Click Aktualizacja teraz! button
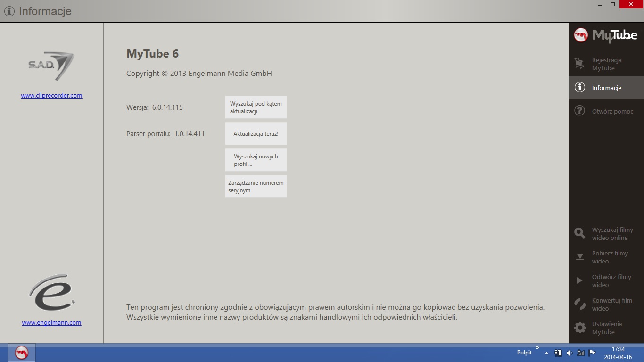 click(x=256, y=133)
